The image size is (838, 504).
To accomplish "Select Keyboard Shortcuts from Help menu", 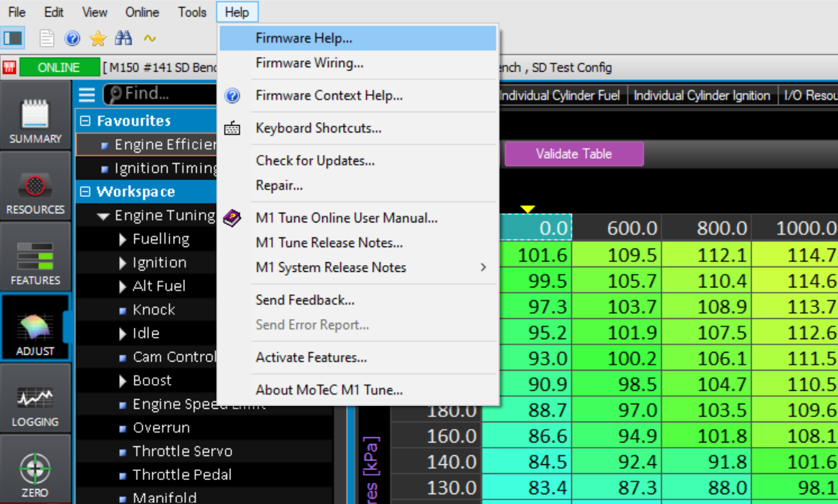I will click(318, 128).
